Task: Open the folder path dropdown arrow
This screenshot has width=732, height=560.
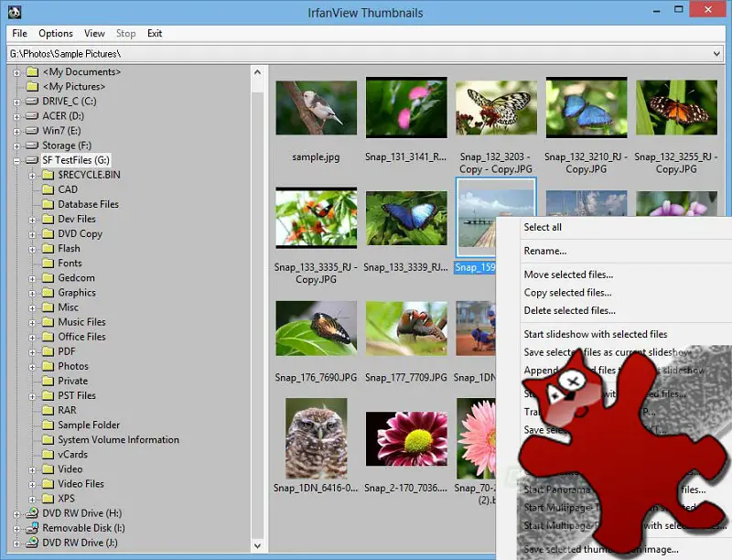Action: click(716, 54)
